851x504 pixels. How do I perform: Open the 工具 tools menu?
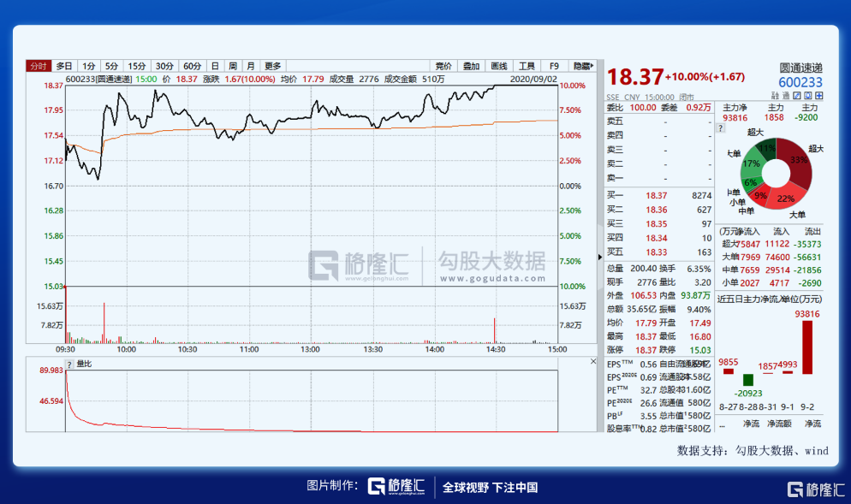tap(527, 66)
